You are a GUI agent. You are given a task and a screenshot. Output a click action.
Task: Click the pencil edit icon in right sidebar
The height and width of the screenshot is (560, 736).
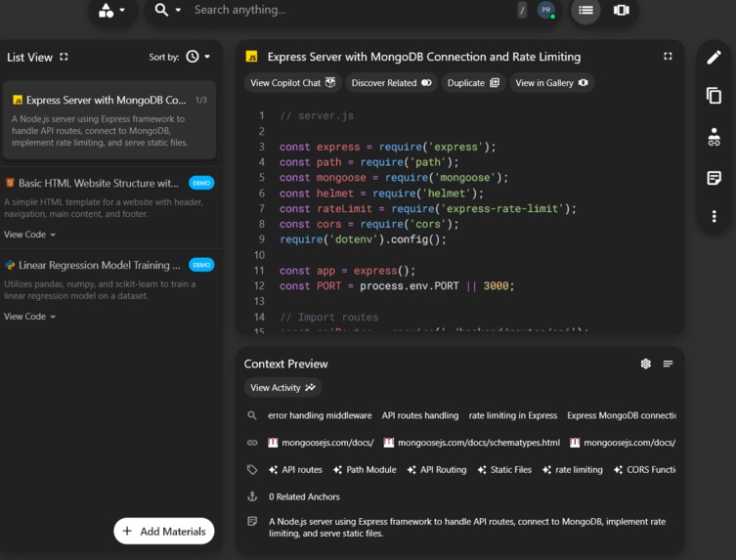pyautogui.click(x=714, y=58)
